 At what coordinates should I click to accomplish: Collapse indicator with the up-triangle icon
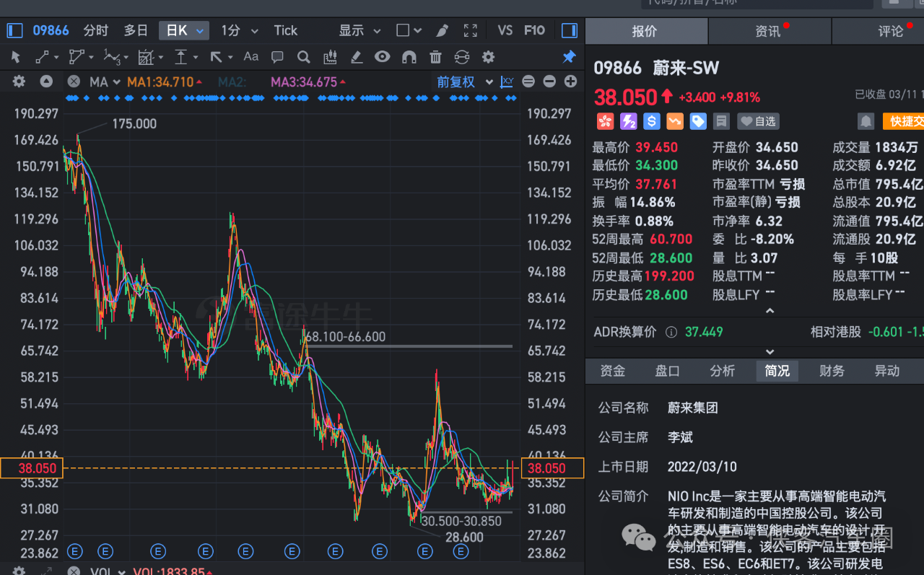click(46, 82)
